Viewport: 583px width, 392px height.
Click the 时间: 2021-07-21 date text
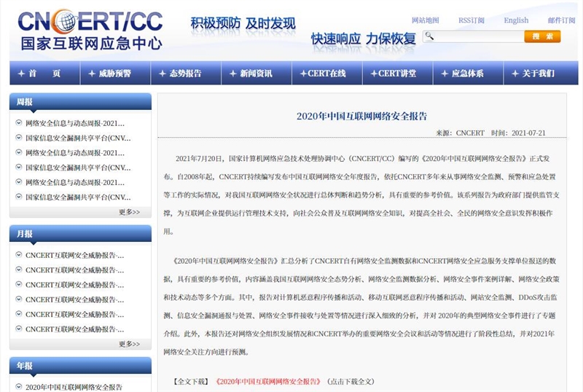518,133
